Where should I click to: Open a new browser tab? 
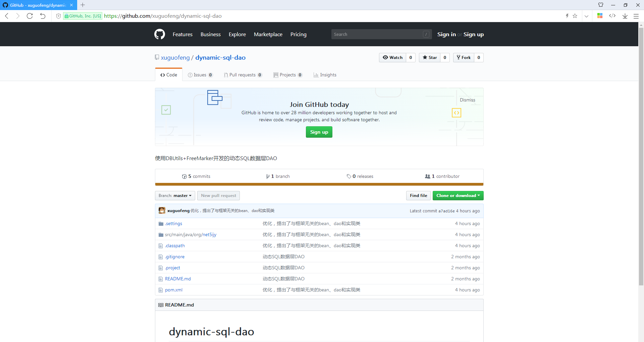click(x=83, y=5)
